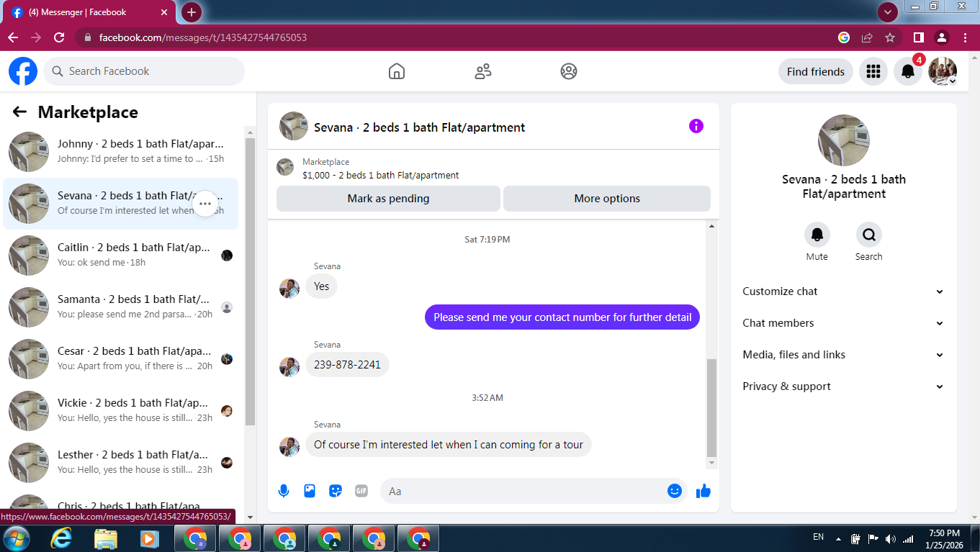Open the $1,000 Marketplace listing link
Screen dimensions: 980x552
click(x=381, y=175)
